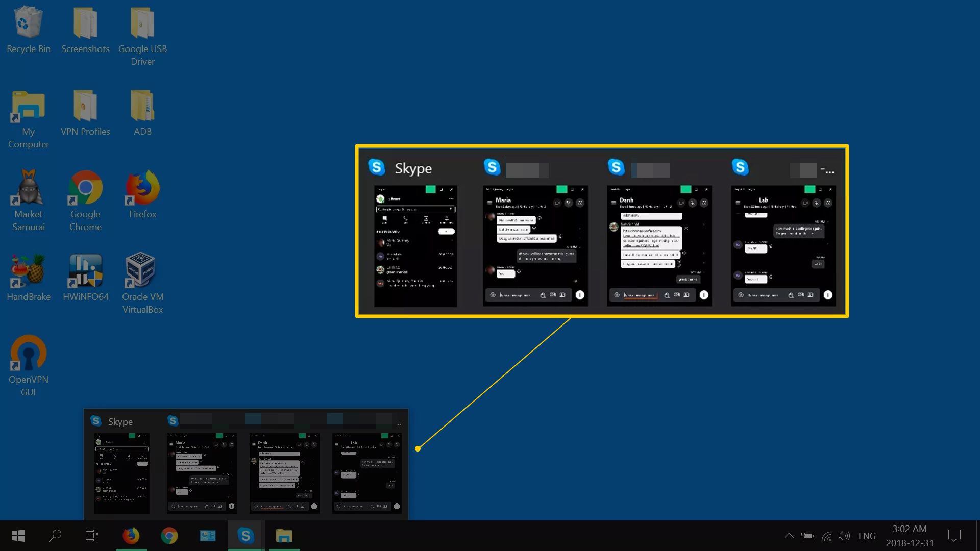Select the main Skype window preview thumbnail
Screen dimensions: 980x551
click(x=121, y=474)
